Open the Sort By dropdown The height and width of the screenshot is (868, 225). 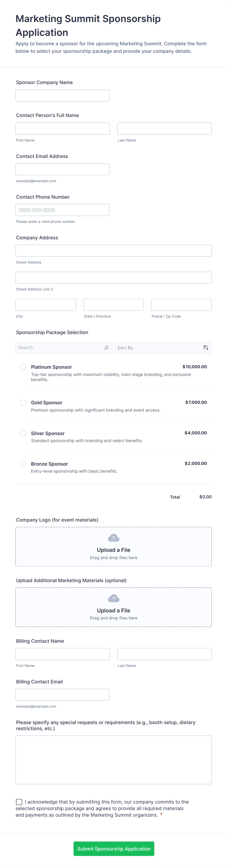158,348
